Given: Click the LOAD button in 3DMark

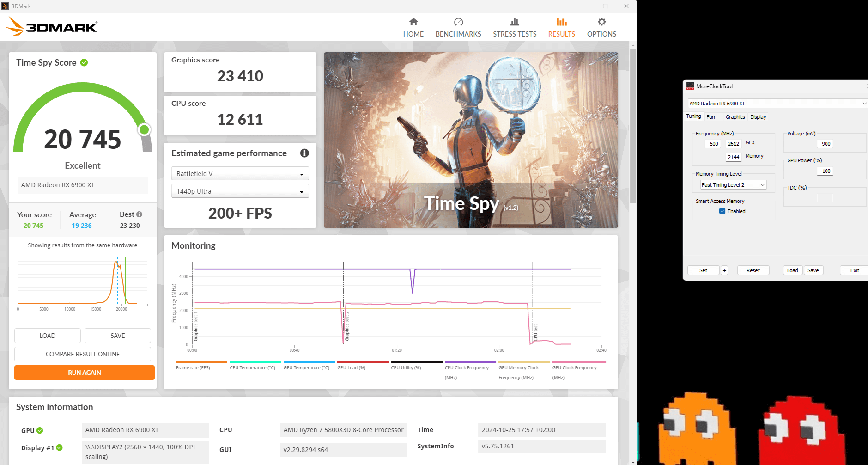Looking at the screenshot, I should pyautogui.click(x=48, y=336).
